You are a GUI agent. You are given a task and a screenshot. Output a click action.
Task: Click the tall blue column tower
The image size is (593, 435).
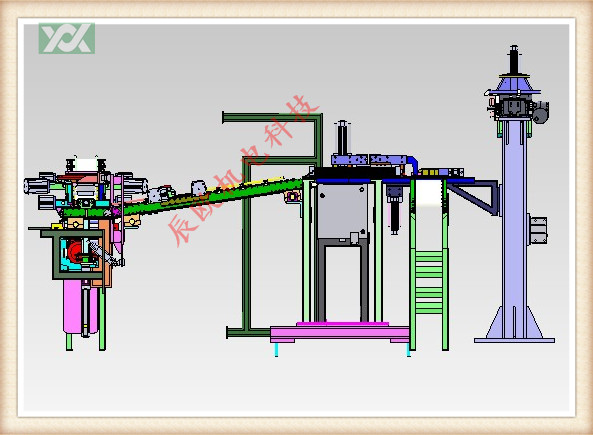pyautogui.click(x=514, y=229)
